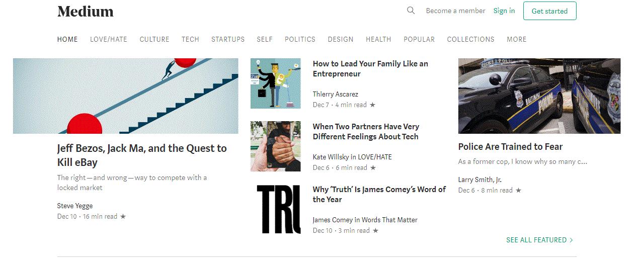Open the POLITICS section
This screenshot has height=266, width=644.
[x=300, y=39]
